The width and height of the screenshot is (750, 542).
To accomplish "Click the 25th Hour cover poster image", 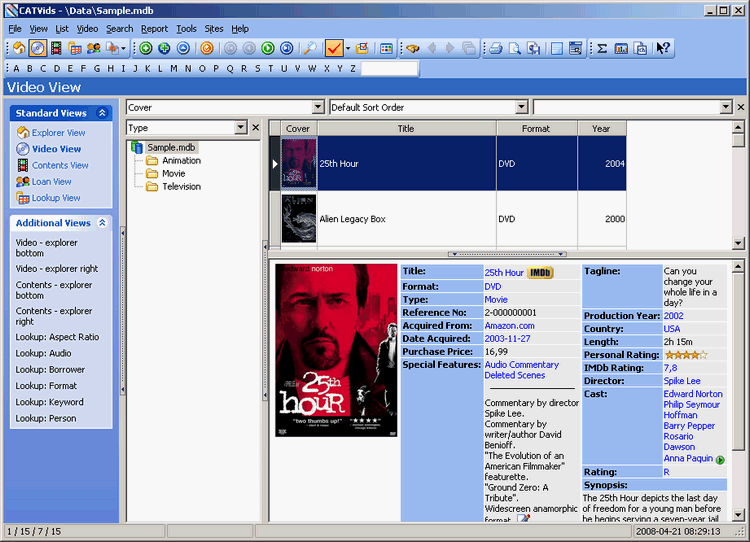I will point(336,350).
